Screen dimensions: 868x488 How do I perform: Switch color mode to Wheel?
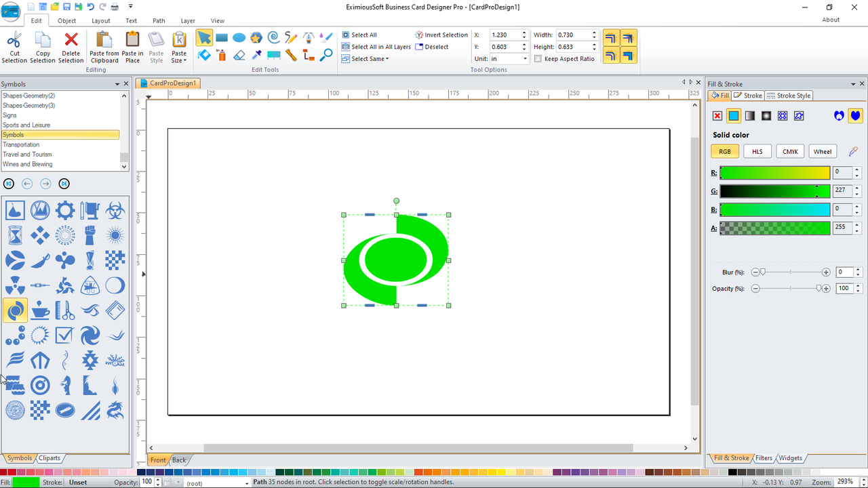[x=823, y=152]
